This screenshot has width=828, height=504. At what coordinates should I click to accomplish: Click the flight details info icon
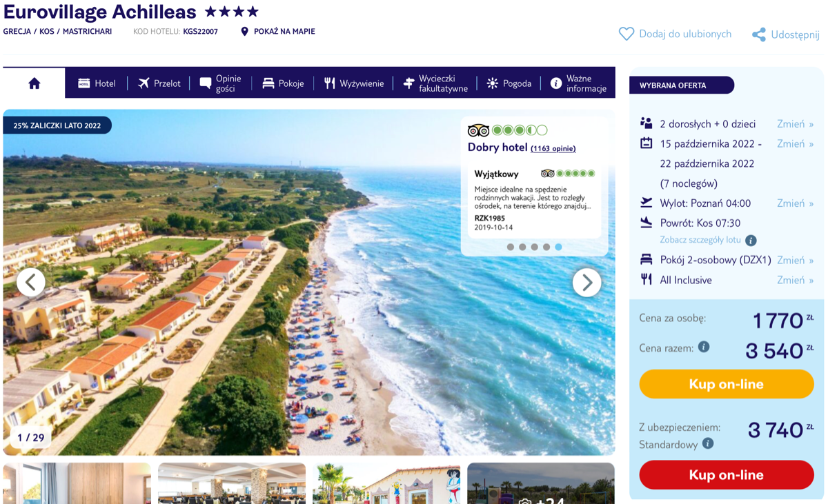pos(751,241)
